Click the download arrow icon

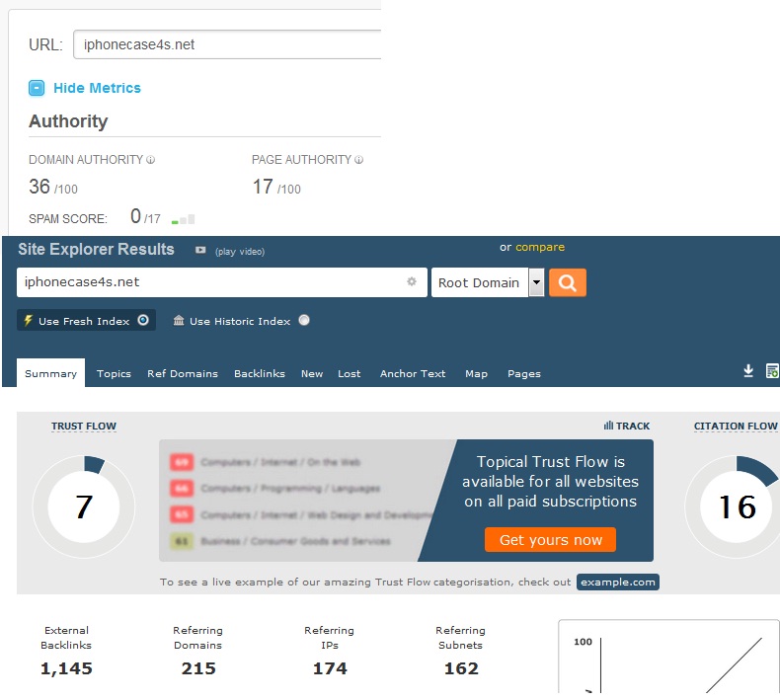pos(748,371)
